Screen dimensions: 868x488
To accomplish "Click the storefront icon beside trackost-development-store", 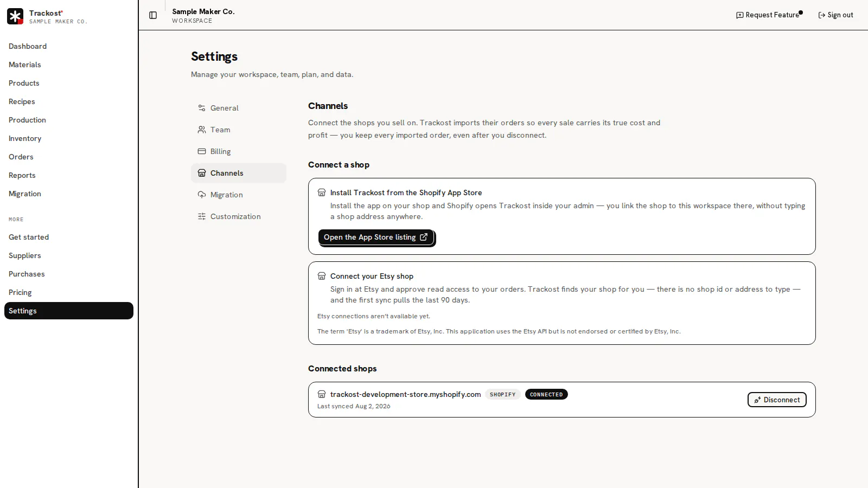I will click(x=322, y=394).
